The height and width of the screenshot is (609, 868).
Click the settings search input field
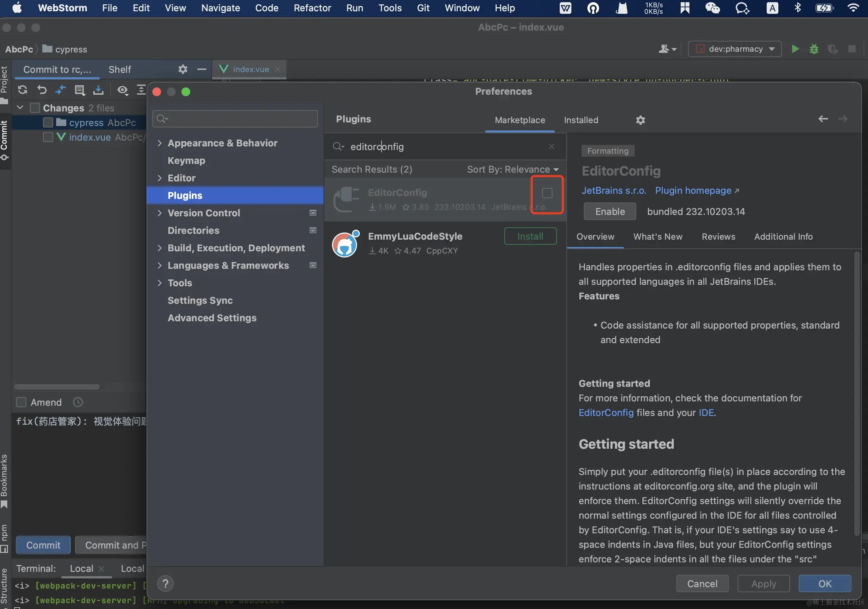235,119
